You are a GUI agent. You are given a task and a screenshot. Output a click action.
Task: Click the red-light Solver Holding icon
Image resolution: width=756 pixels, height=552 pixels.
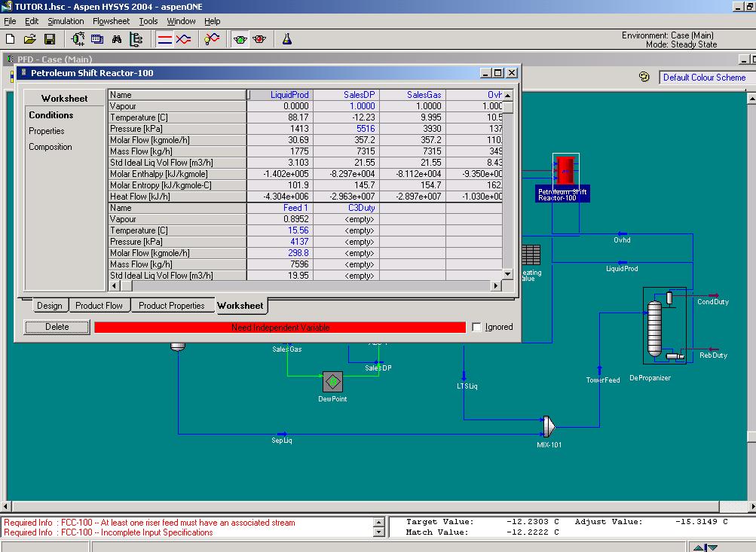tap(259, 39)
